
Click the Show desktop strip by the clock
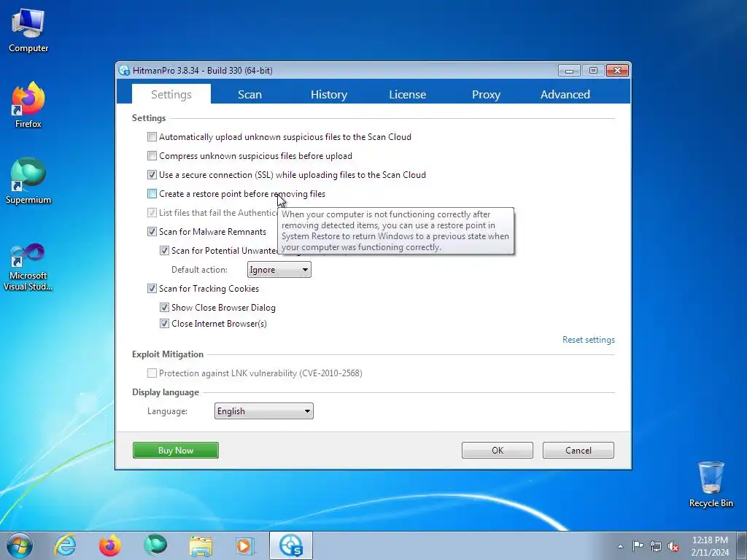(742, 546)
